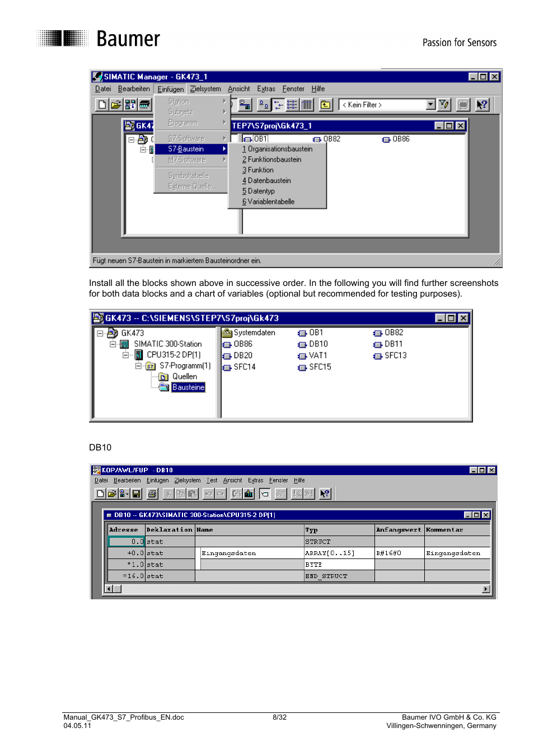This screenshot has height=756, width=534.
Task: Click right arrow of DB10 horizontal scrollbar
Action: click(486, 589)
